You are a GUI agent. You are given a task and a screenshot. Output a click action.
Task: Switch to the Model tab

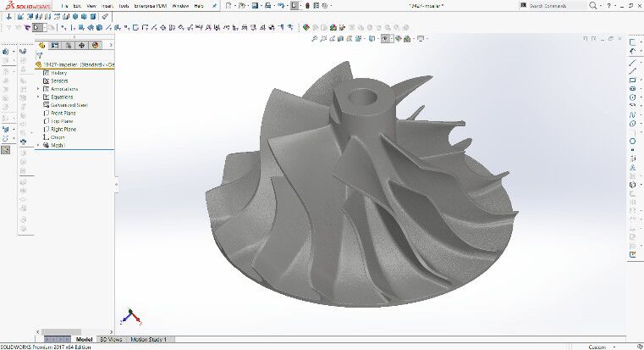tap(84, 339)
